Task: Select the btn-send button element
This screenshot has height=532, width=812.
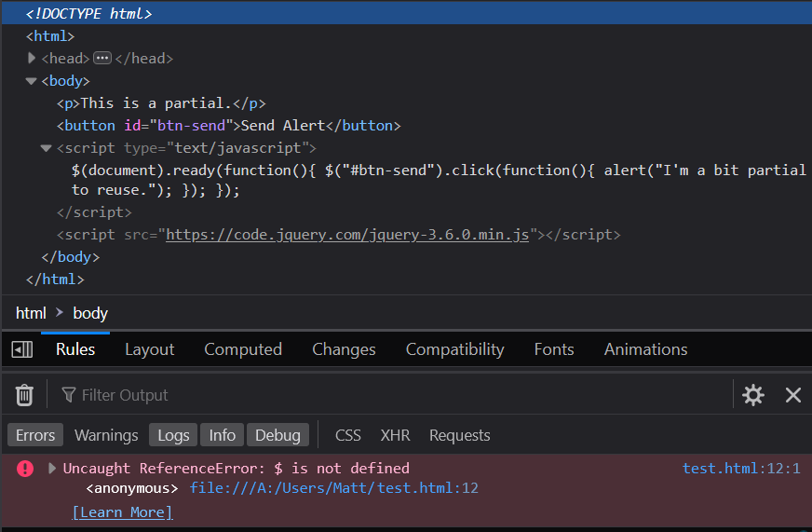Action: [228, 126]
